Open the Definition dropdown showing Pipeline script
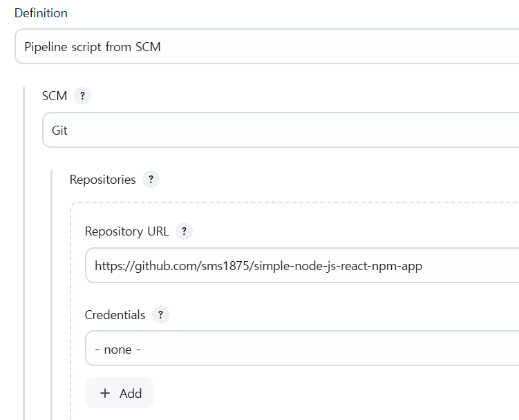The width and height of the screenshot is (519, 420). 267,46
